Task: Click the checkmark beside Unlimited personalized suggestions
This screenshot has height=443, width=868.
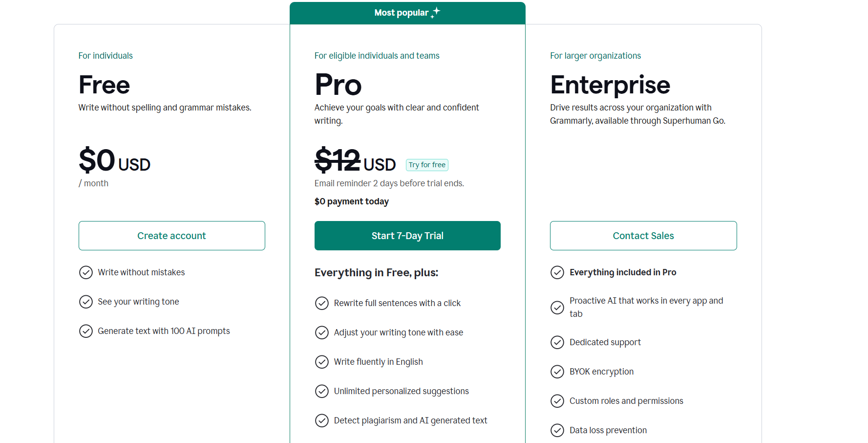Action: click(x=322, y=391)
